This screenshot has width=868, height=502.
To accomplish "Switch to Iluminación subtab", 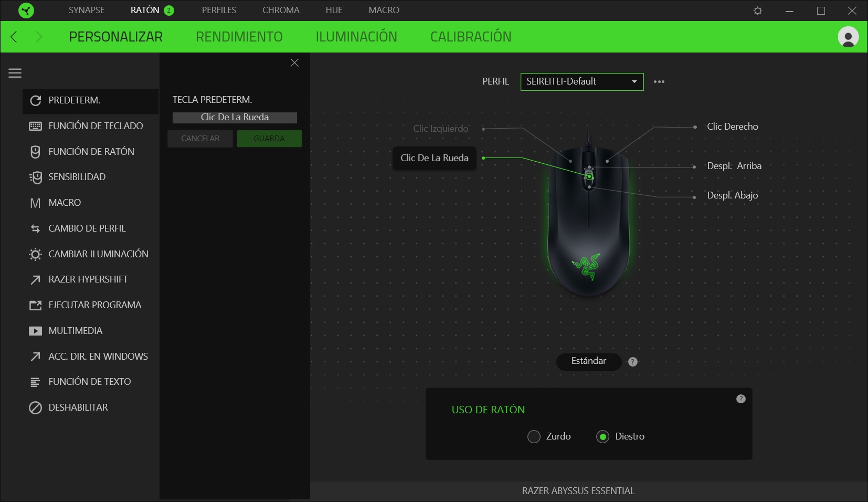I will click(x=356, y=37).
